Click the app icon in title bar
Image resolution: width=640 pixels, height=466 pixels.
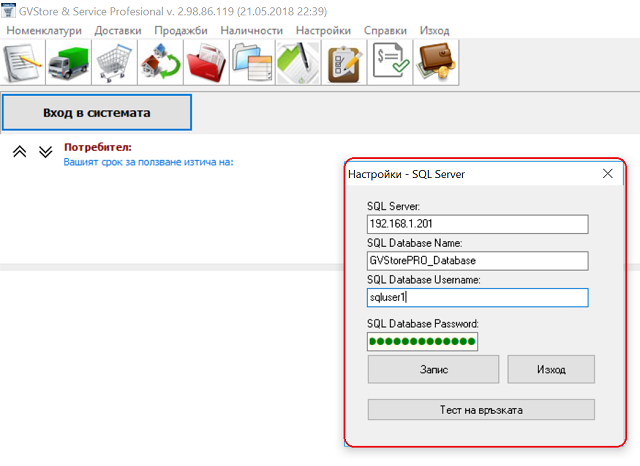(9, 10)
